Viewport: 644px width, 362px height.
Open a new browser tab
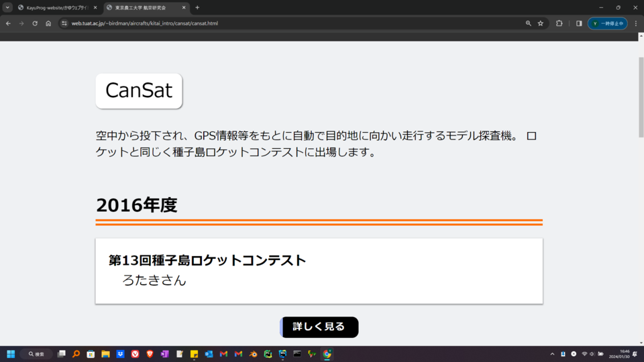point(197,7)
